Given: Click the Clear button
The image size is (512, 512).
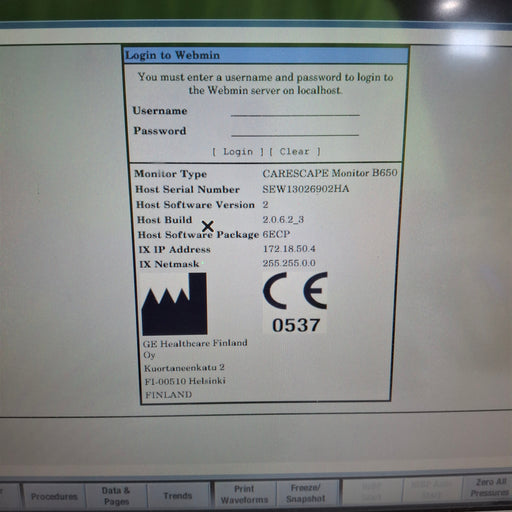Looking at the screenshot, I should (x=295, y=152).
